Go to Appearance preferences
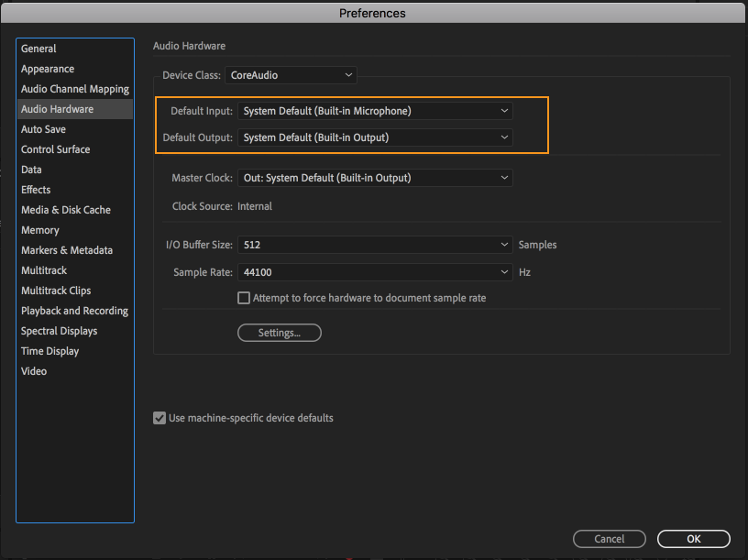Screen dimensions: 748x560 [48, 69]
